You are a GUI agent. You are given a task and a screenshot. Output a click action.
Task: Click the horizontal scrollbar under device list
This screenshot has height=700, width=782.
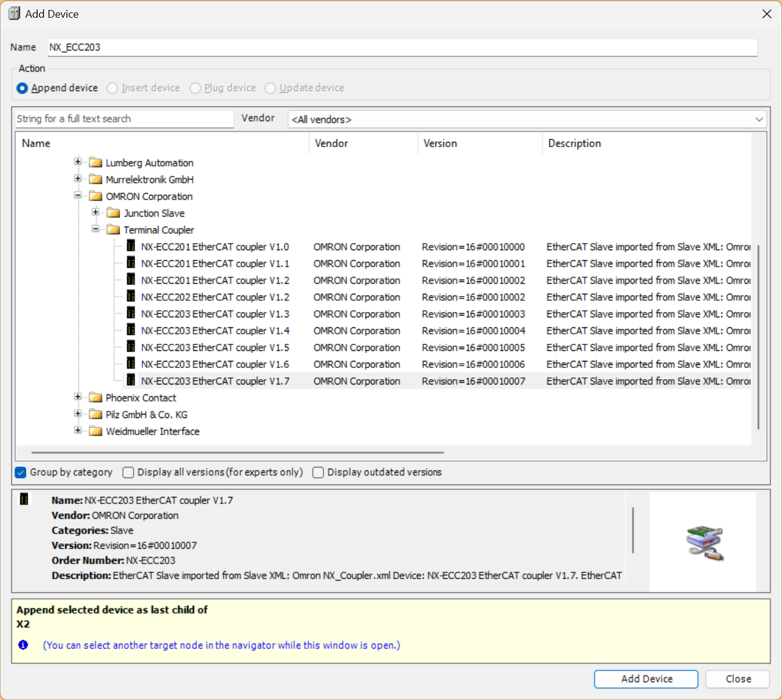[x=238, y=453]
